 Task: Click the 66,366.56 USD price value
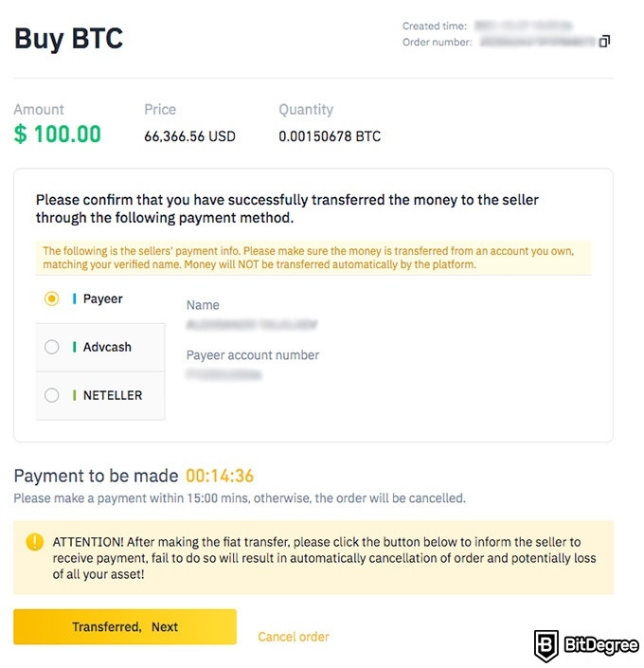tap(189, 136)
